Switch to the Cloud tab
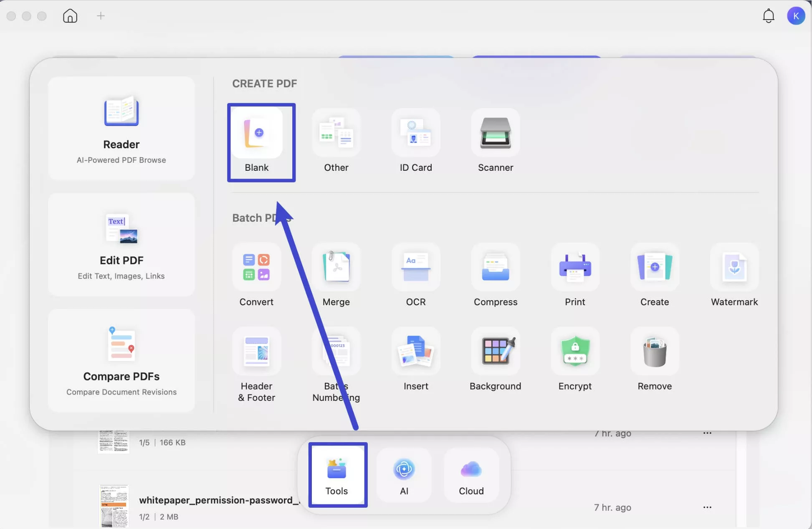Viewport: 812px width, 529px height. 471,475
